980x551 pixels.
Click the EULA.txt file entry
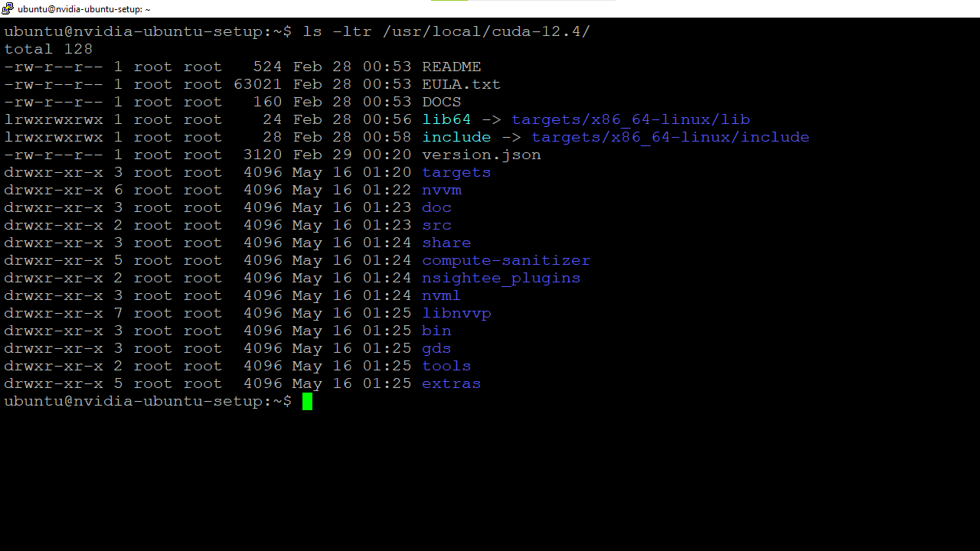461,84
